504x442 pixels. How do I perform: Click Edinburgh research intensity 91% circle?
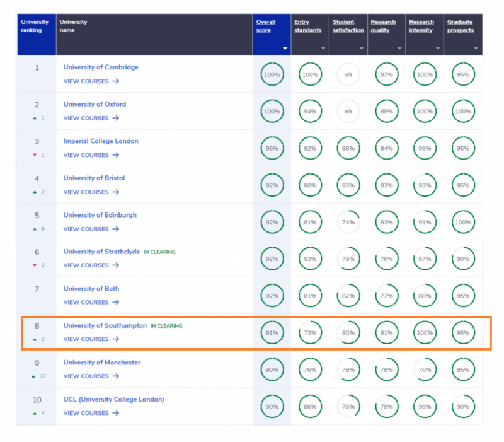tap(425, 223)
